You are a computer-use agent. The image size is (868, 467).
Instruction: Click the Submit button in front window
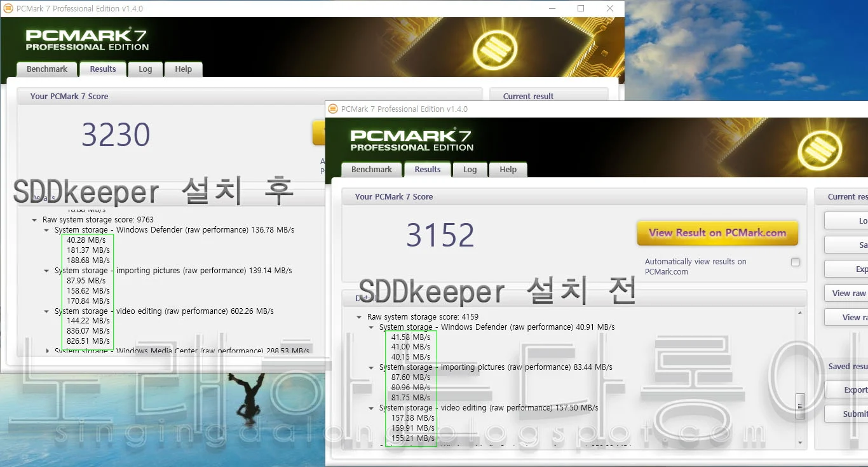click(846, 414)
